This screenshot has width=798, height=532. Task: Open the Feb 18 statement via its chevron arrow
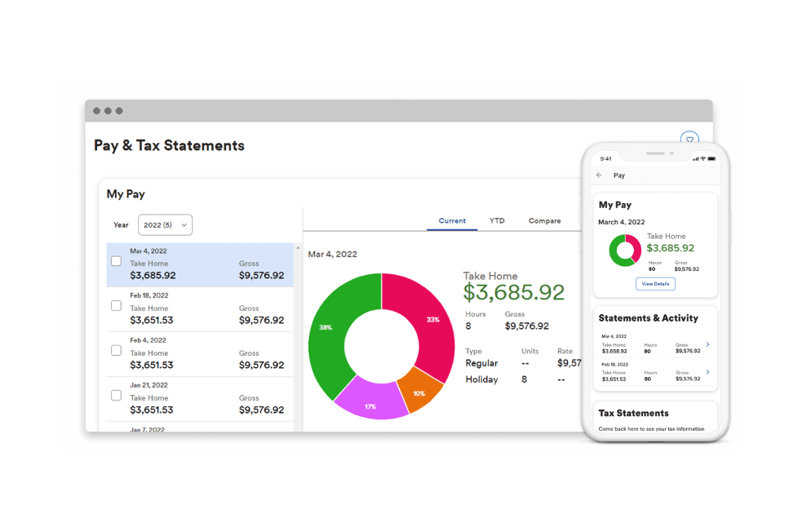[x=708, y=372]
